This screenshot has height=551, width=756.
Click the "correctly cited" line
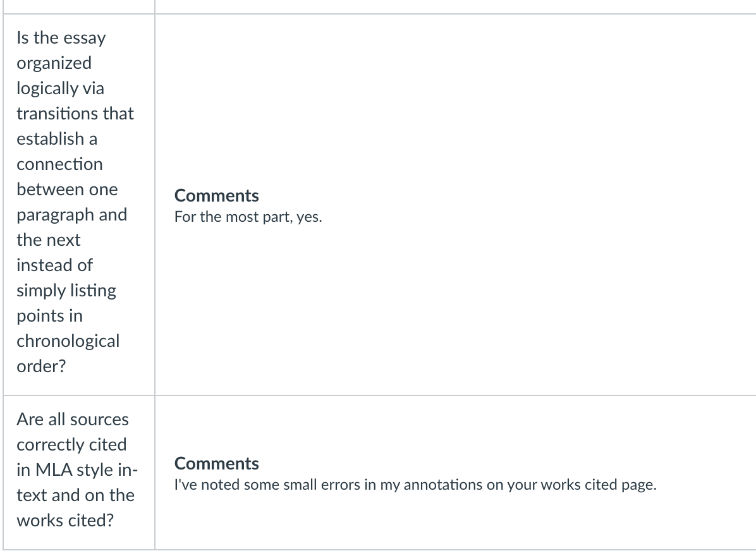[71, 445]
